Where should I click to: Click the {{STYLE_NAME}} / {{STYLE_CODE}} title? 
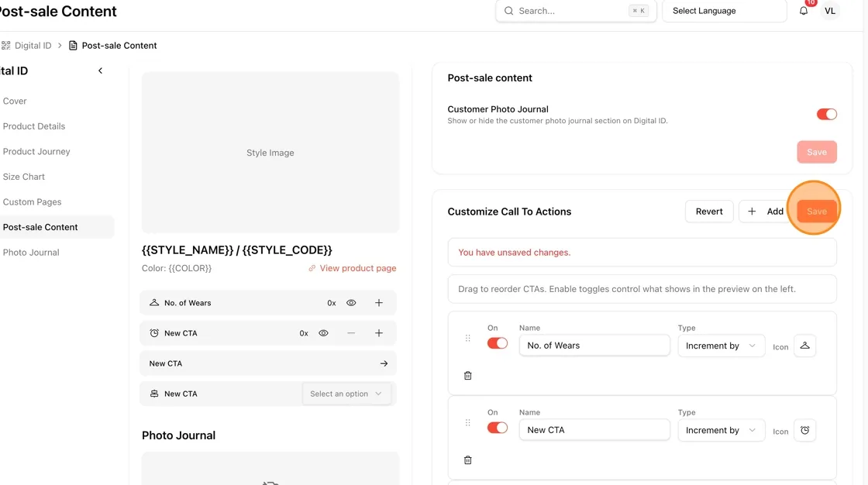click(x=237, y=250)
